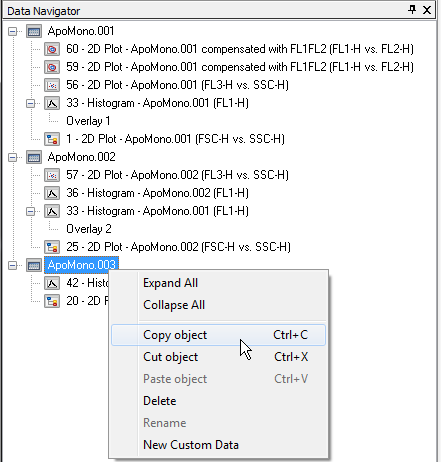
Task: Select the ApoMono.001 tree label
Action: click(x=81, y=31)
